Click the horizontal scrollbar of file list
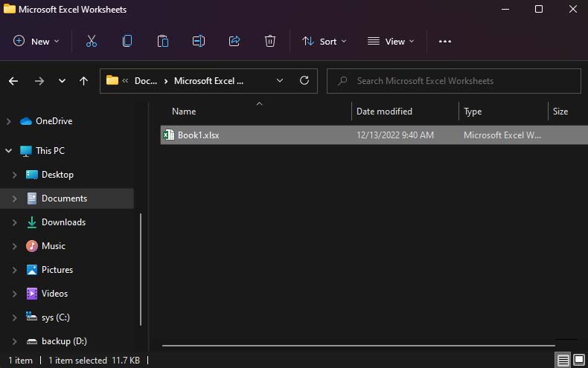Screen dimensions: 588x368 point(359,346)
